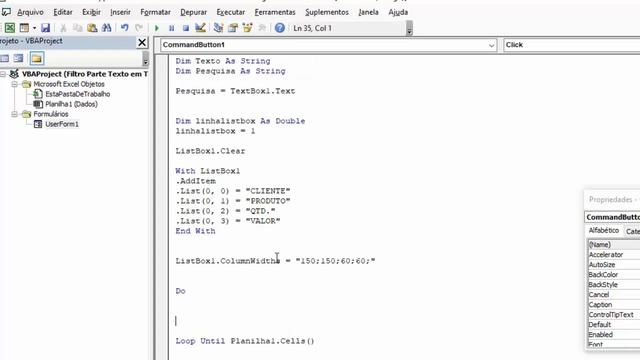Open the Janela menu
The height and width of the screenshot is (360, 640).
(369, 12)
